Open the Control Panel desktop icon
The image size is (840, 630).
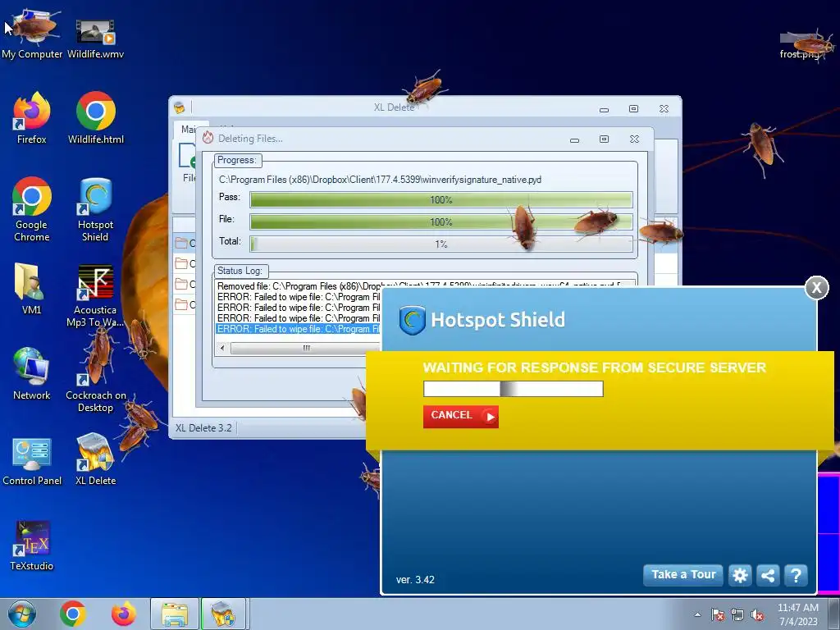click(x=32, y=461)
